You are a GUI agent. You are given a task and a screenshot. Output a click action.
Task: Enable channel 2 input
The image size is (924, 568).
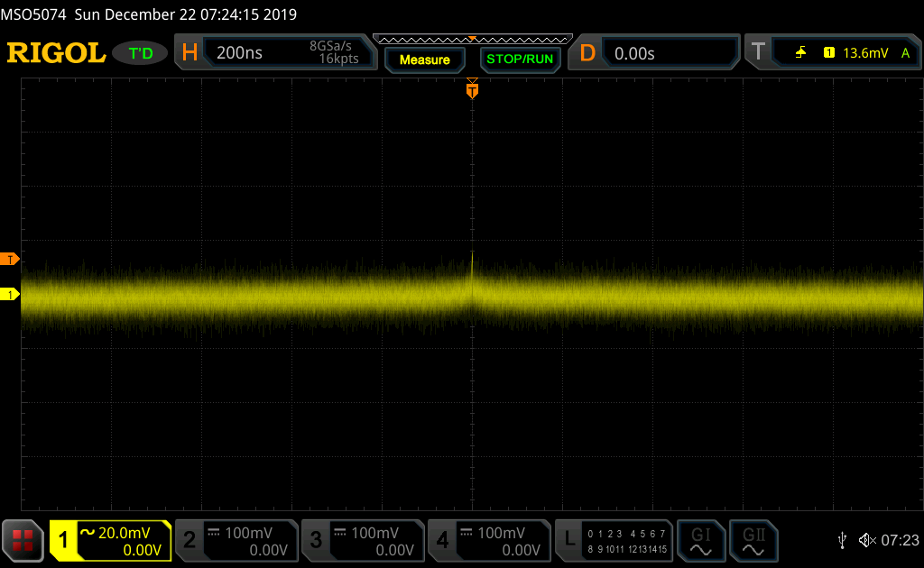click(x=235, y=540)
